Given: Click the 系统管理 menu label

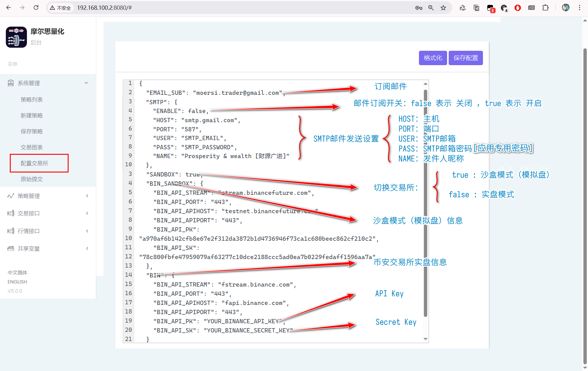Looking at the screenshot, I should tap(29, 83).
